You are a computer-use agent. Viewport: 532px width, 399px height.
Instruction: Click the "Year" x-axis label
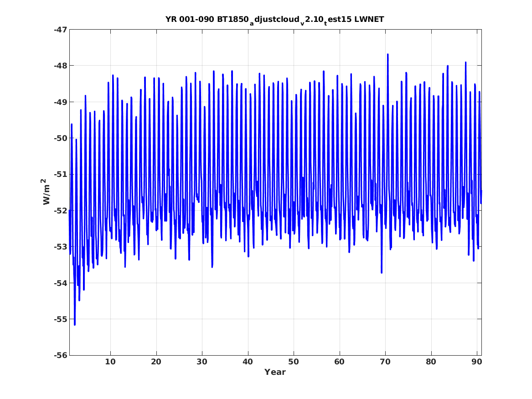pos(275,372)
